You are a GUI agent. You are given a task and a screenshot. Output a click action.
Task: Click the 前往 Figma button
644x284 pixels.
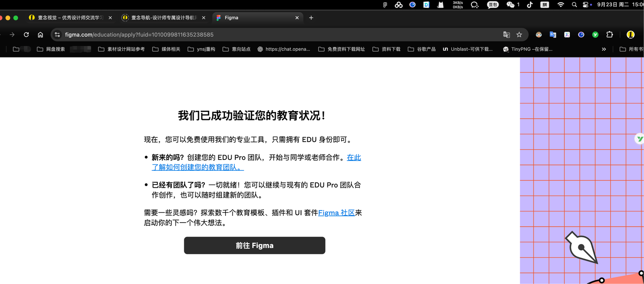point(254,245)
